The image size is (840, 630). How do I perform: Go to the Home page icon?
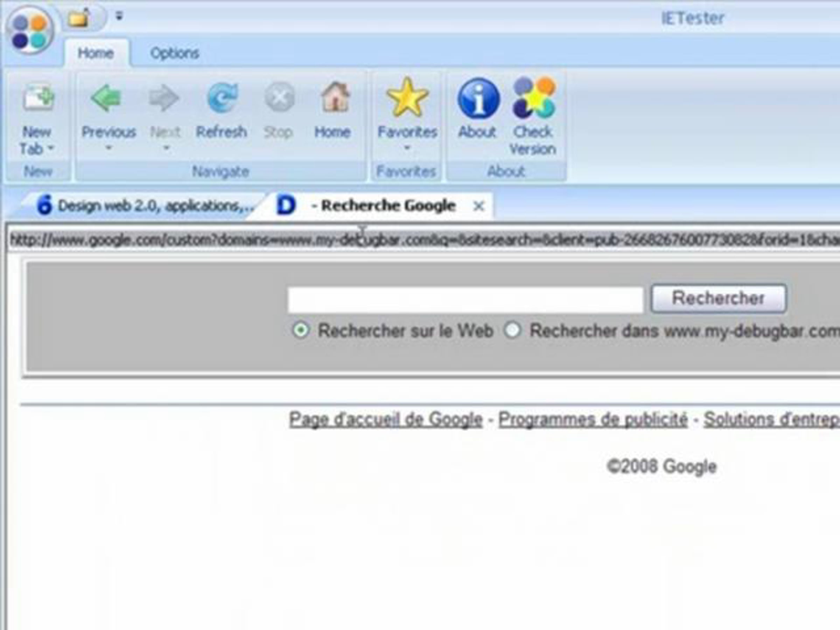pos(335,97)
